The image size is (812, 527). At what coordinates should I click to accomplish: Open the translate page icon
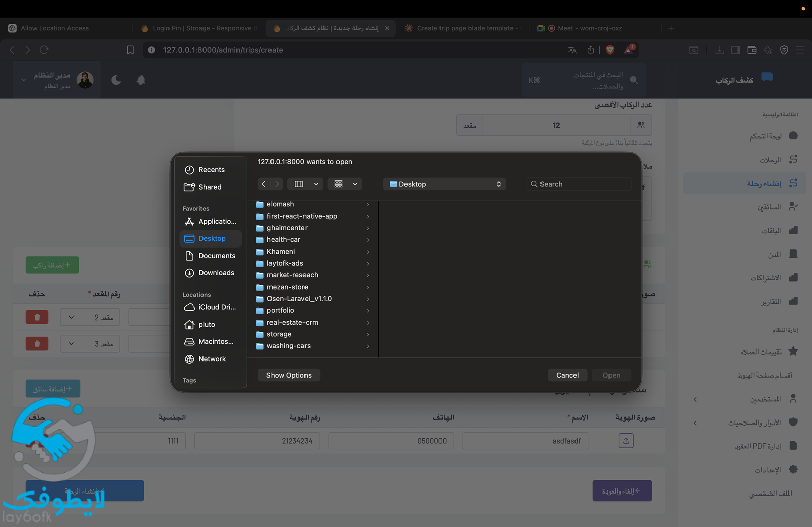click(572, 50)
